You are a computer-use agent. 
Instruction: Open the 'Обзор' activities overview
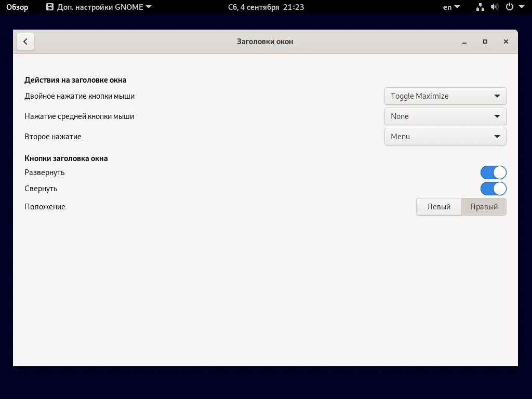pyautogui.click(x=17, y=7)
